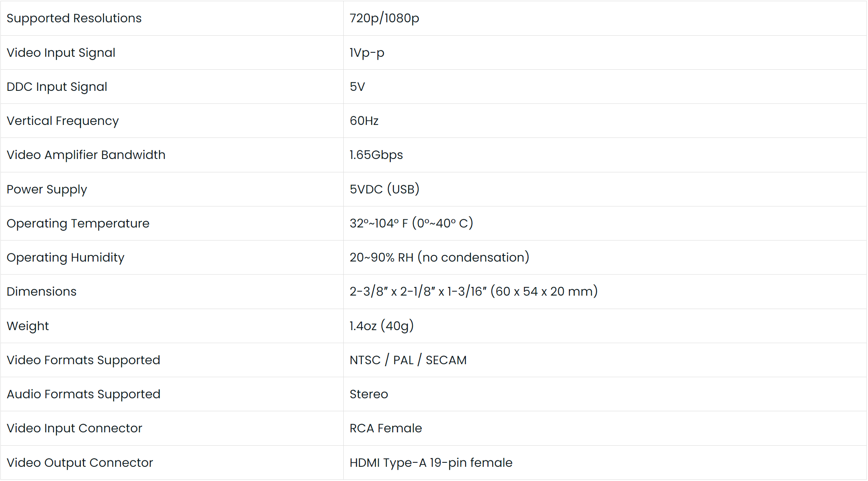Select the Audio Formats Supported label

point(83,394)
